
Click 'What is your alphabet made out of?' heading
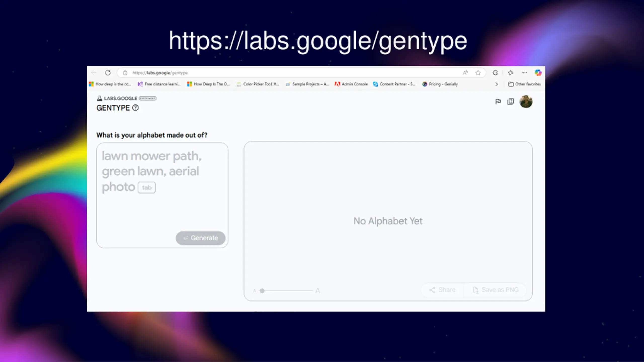(152, 135)
